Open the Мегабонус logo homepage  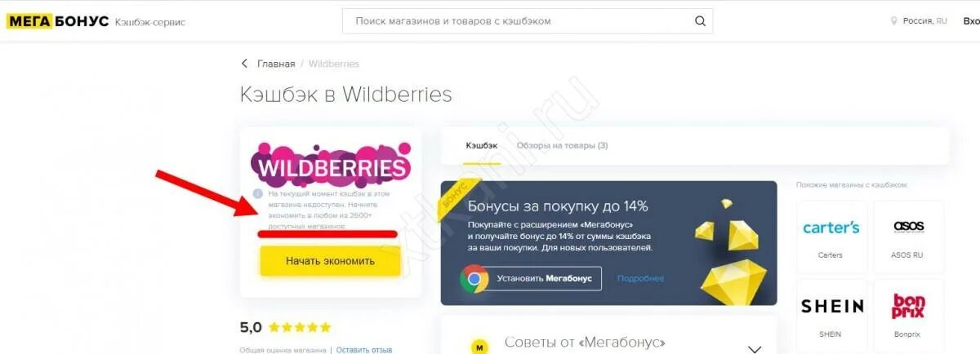(57, 21)
